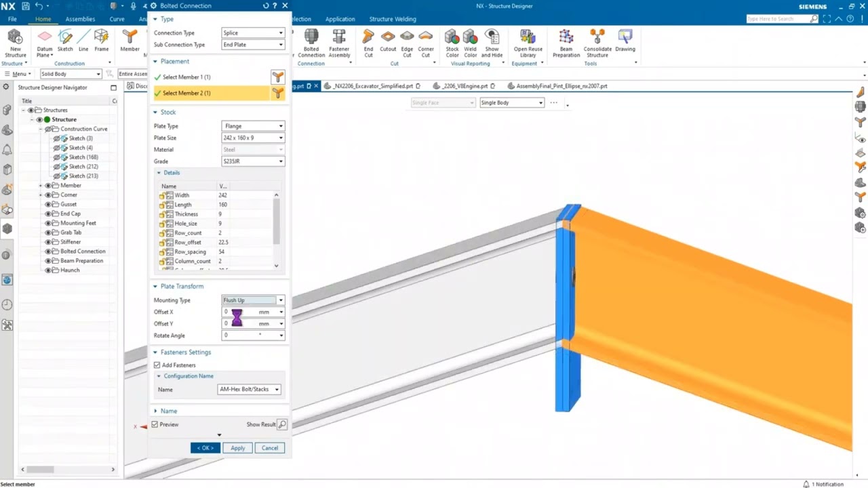868x488 pixels.
Task: Click the Apply button
Action: (237, 448)
